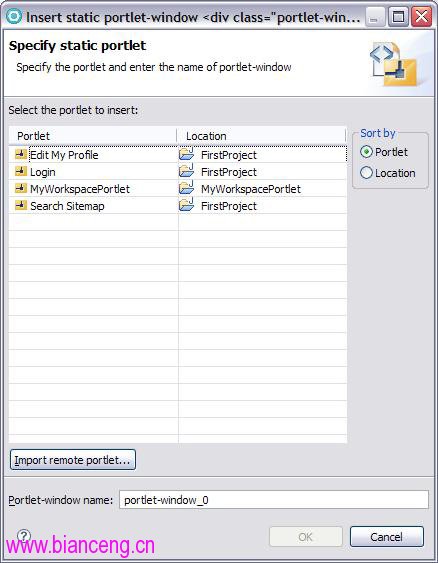Select the Sort by Portlet radio button

[366, 152]
